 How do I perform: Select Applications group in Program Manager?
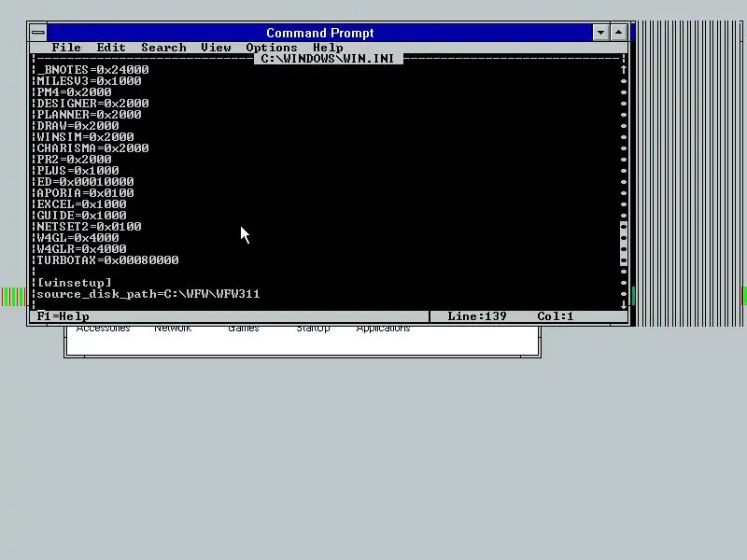[383, 329]
